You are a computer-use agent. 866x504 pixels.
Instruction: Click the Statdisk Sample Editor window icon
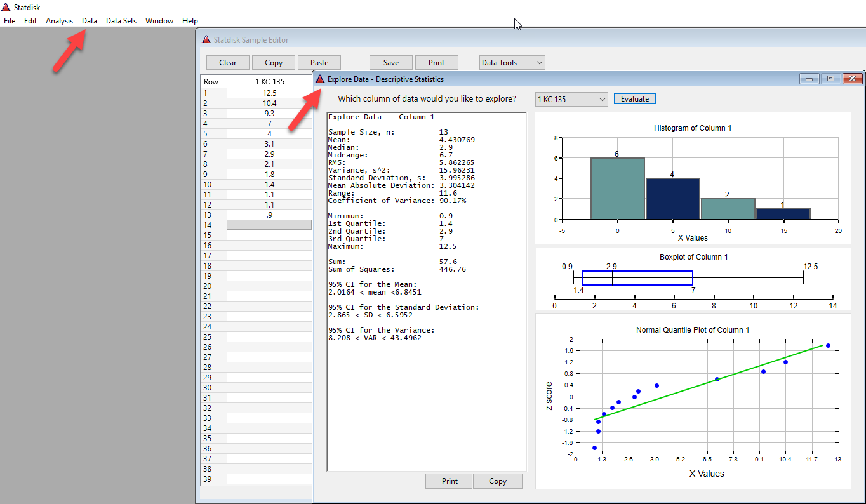(x=206, y=39)
